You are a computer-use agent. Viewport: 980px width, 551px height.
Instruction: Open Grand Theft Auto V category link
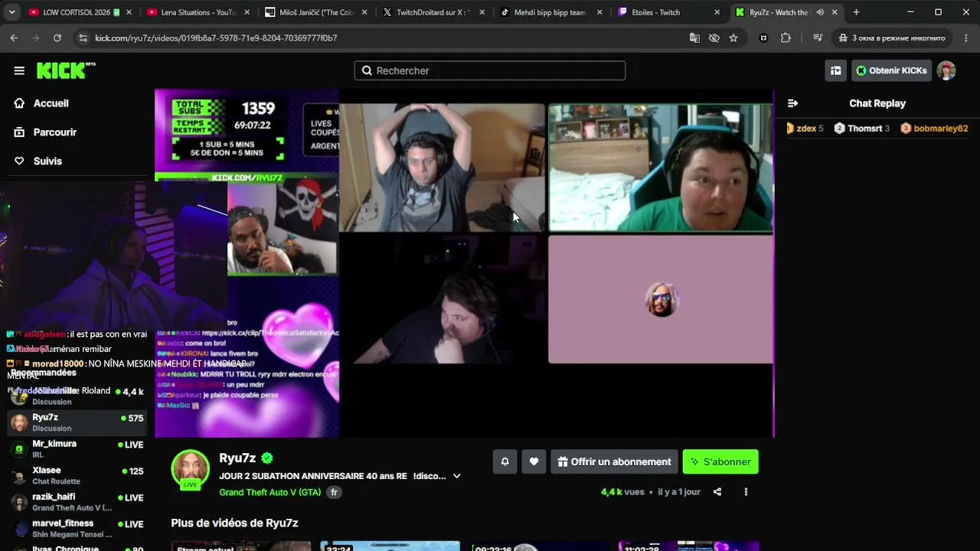[x=269, y=492]
